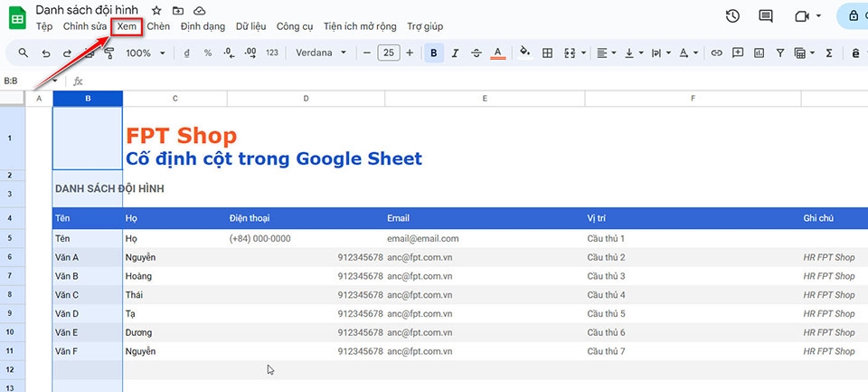Viewport: 868px width, 392px height.
Task: Merge the selected cells
Action: [x=570, y=53]
